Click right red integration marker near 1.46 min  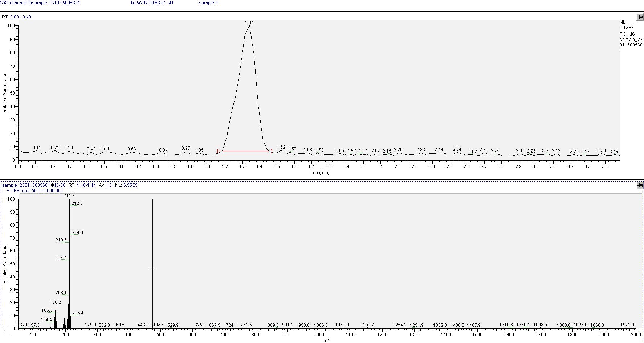click(x=271, y=151)
